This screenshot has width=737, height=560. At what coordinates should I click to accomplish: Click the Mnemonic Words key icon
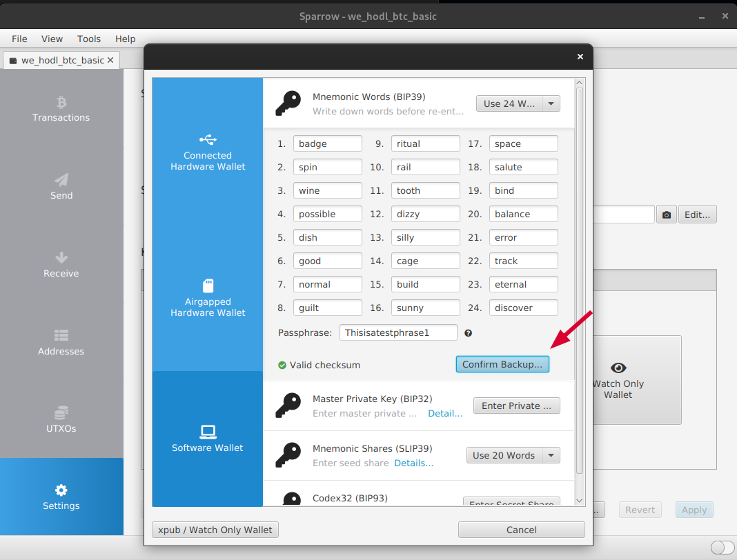(288, 103)
